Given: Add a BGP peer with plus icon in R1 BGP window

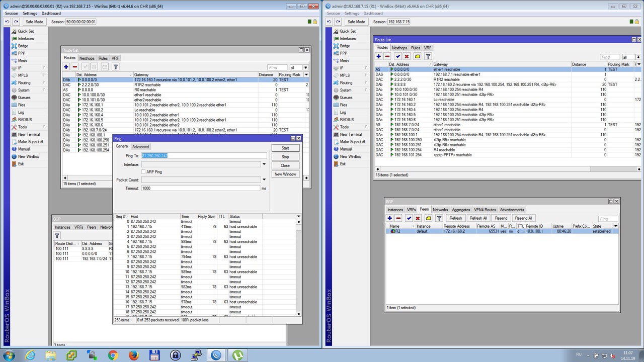Looking at the screenshot, I should click(389, 218).
